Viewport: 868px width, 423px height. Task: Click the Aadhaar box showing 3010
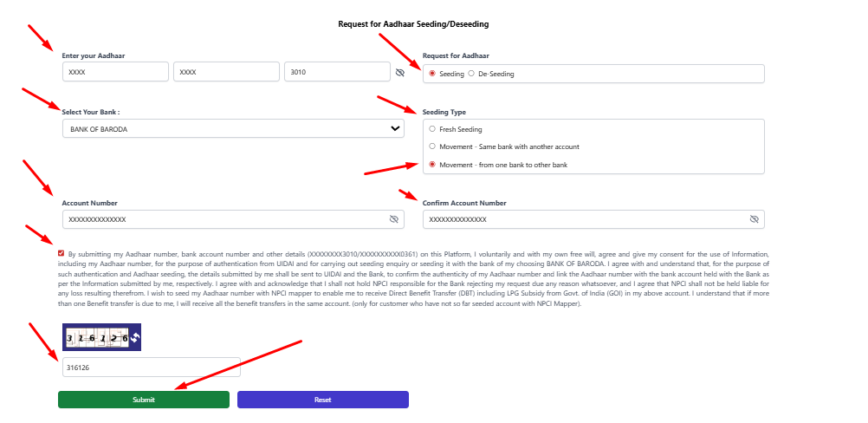[337, 73]
